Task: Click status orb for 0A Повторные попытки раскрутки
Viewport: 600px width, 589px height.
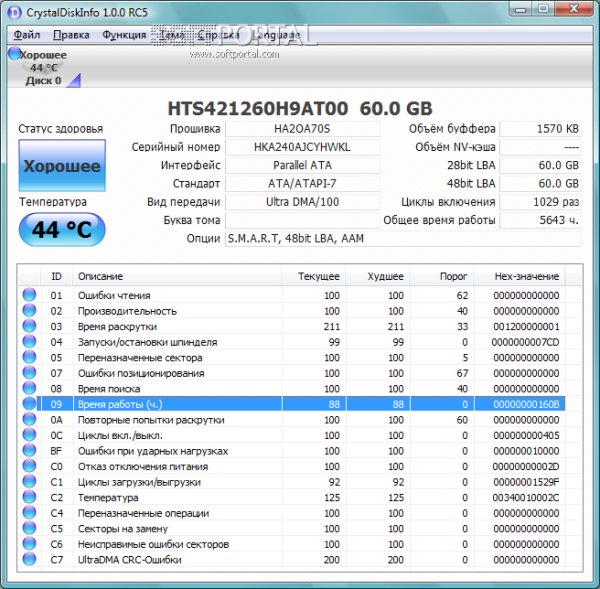Action: pos(29,419)
